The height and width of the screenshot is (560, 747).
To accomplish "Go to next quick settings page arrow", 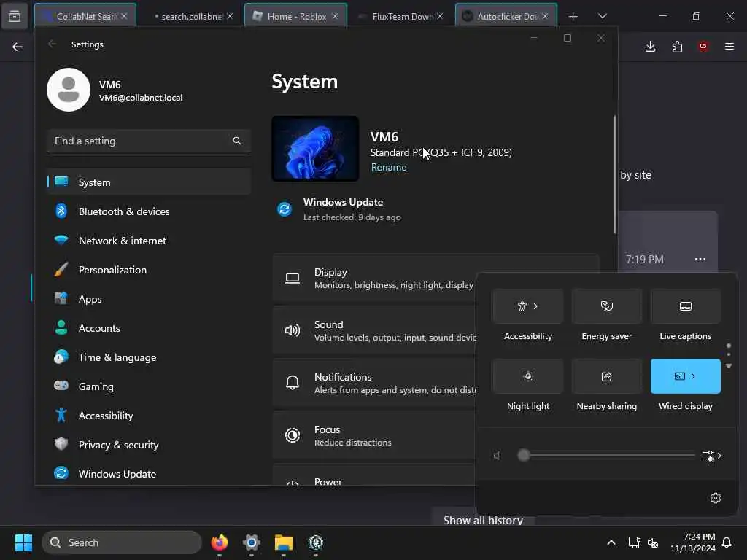I will 729,366.
